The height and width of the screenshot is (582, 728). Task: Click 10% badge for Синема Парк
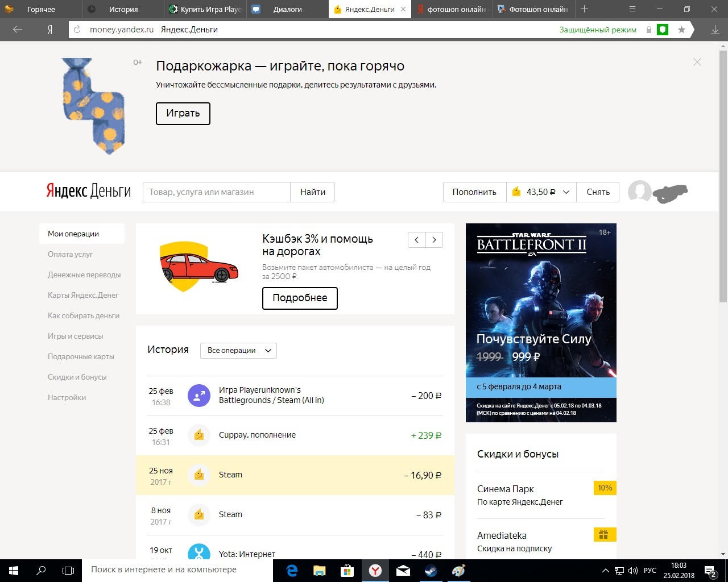tap(605, 488)
